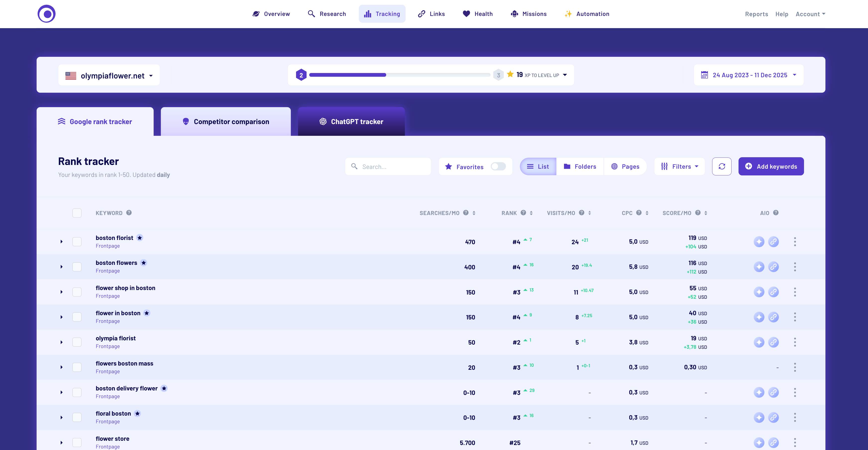Open the date range selector

(x=748, y=75)
